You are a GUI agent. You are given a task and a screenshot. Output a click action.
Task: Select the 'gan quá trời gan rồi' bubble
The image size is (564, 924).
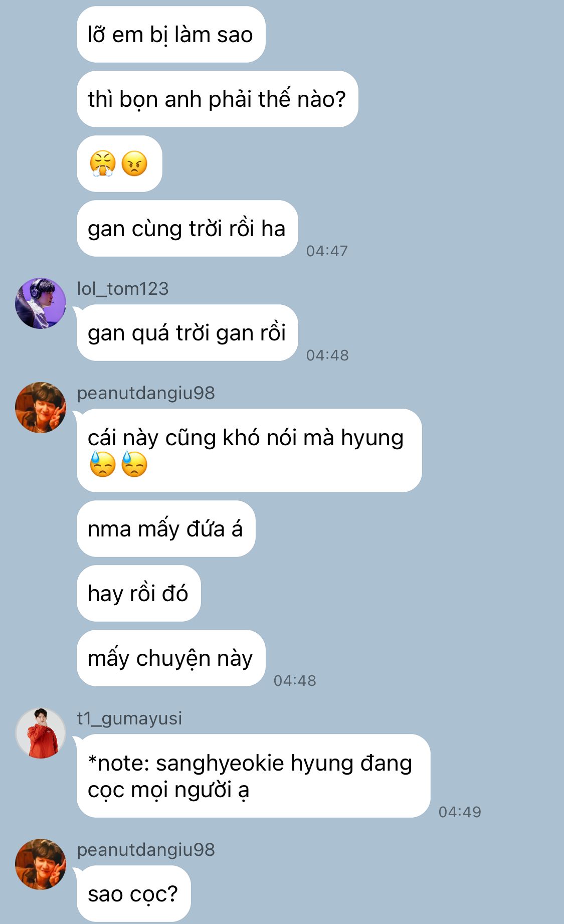coord(187,333)
